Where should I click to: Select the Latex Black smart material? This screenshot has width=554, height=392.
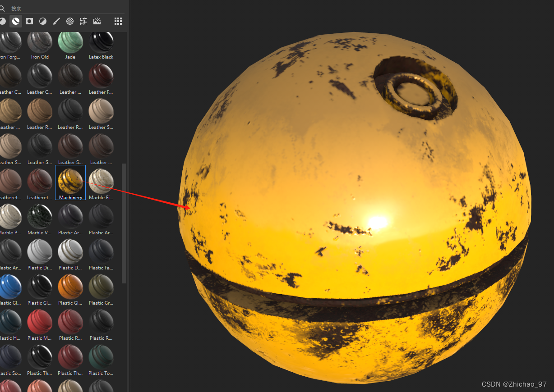point(101,45)
